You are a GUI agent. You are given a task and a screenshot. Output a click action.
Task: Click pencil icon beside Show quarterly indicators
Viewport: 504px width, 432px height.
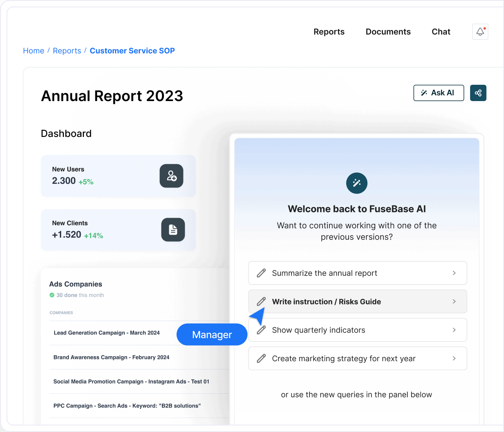pos(261,330)
